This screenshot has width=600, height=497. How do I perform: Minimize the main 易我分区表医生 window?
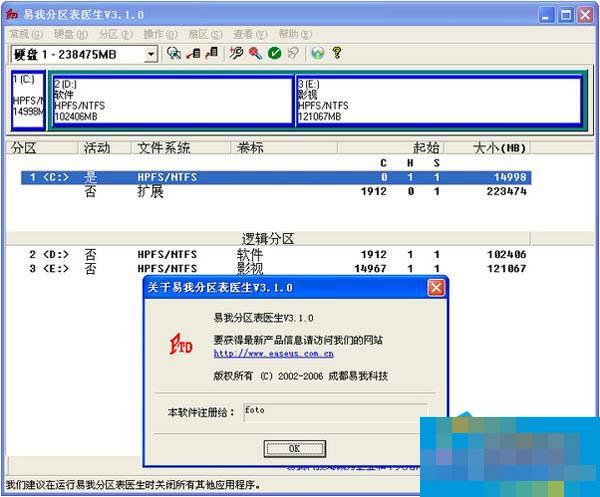click(x=546, y=15)
